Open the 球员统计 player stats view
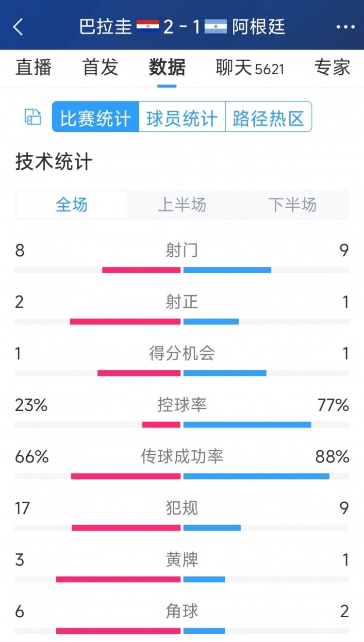This screenshot has height=642, width=364. 182,116
